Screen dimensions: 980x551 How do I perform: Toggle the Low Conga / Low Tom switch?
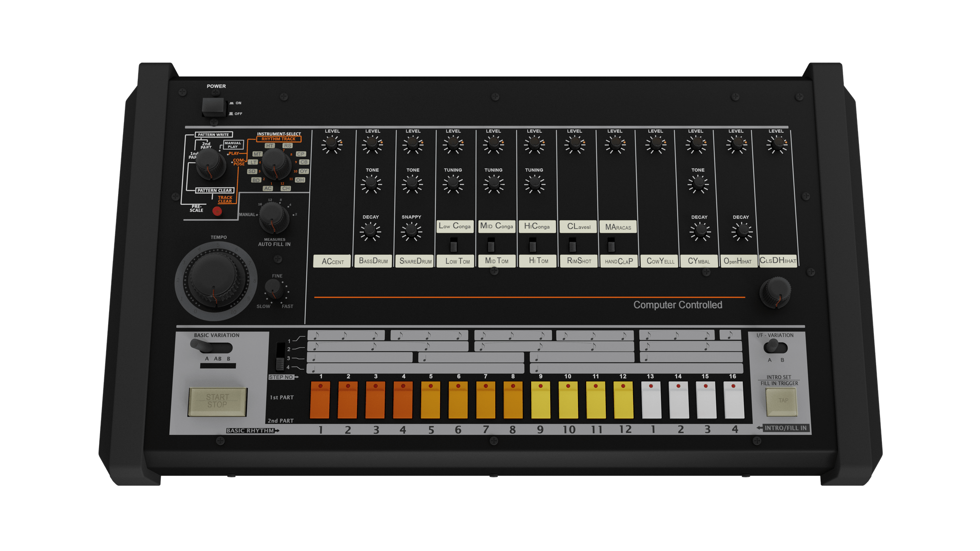tap(453, 245)
